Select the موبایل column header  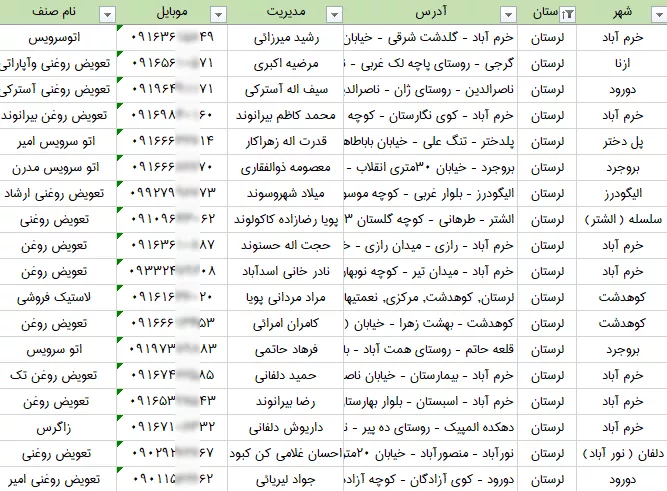point(172,12)
